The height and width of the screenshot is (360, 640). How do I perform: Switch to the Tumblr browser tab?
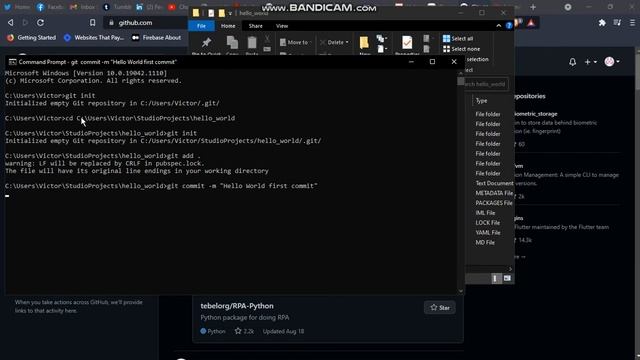(117, 7)
